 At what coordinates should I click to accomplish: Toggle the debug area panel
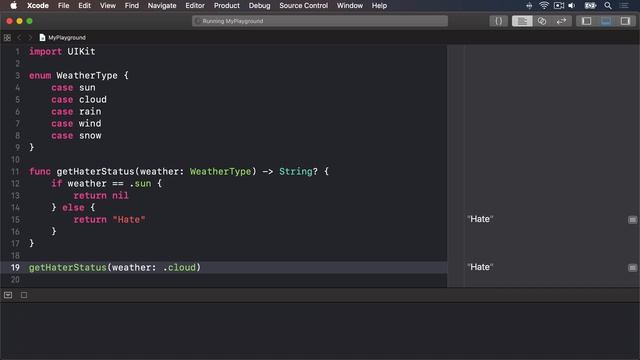(606, 21)
